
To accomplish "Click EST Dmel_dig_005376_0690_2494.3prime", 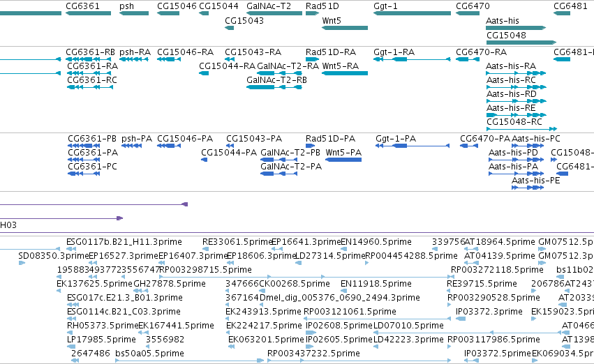I will [339, 298].
